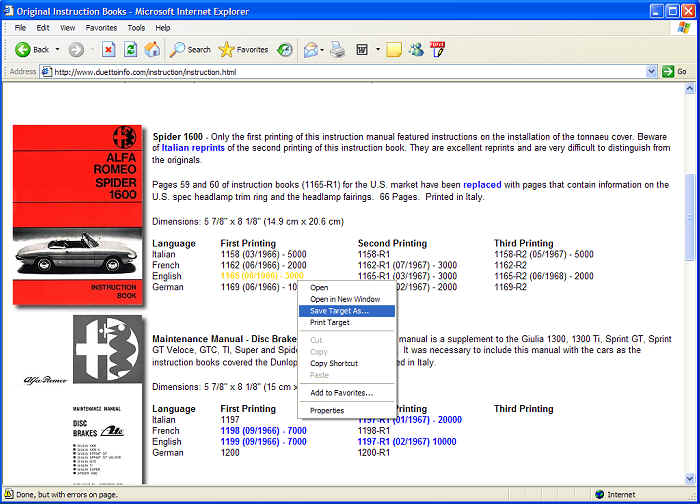
Task: Open the Help menu
Action: (x=163, y=28)
